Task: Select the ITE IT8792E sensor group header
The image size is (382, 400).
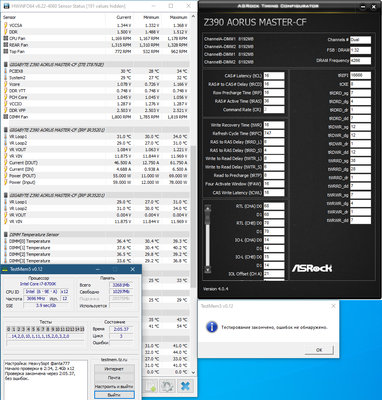Action: [53, 64]
